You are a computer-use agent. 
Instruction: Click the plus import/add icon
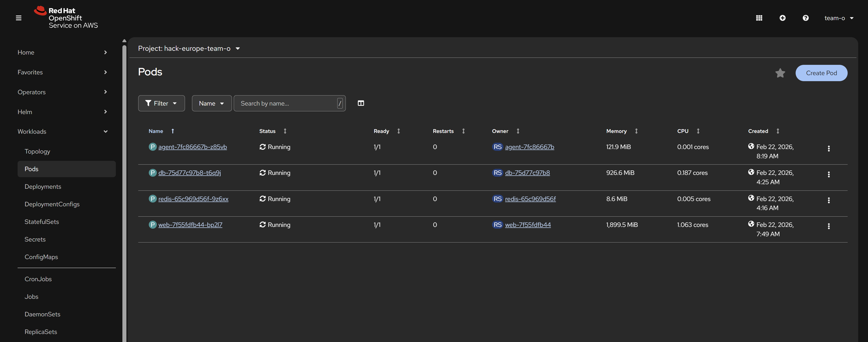coord(782,18)
